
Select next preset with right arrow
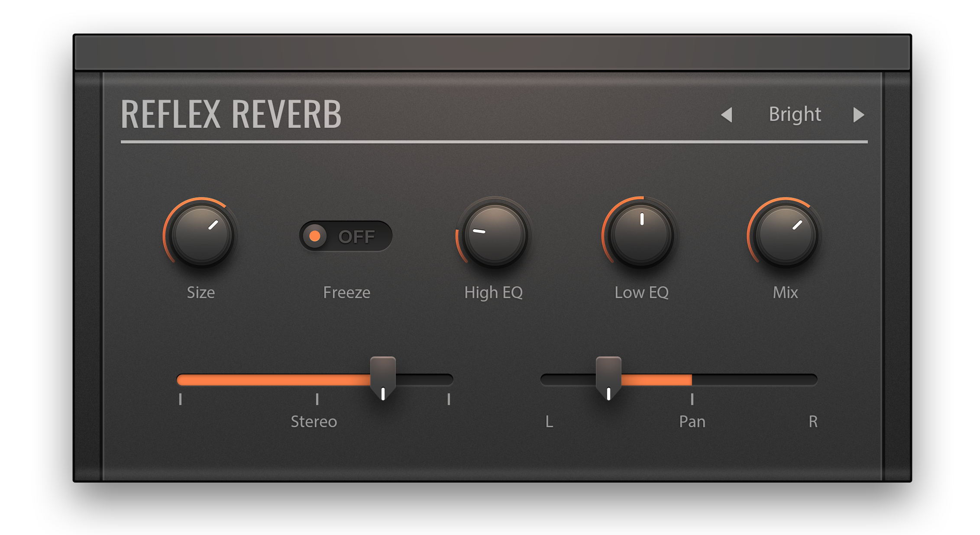point(858,115)
